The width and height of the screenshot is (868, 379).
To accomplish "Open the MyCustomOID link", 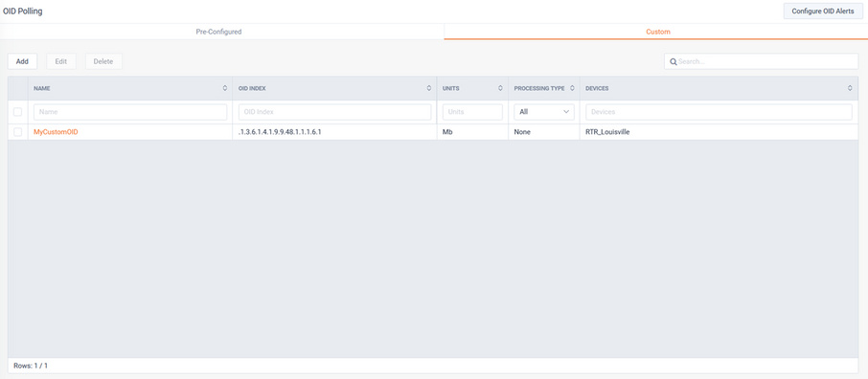I will (x=56, y=132).
